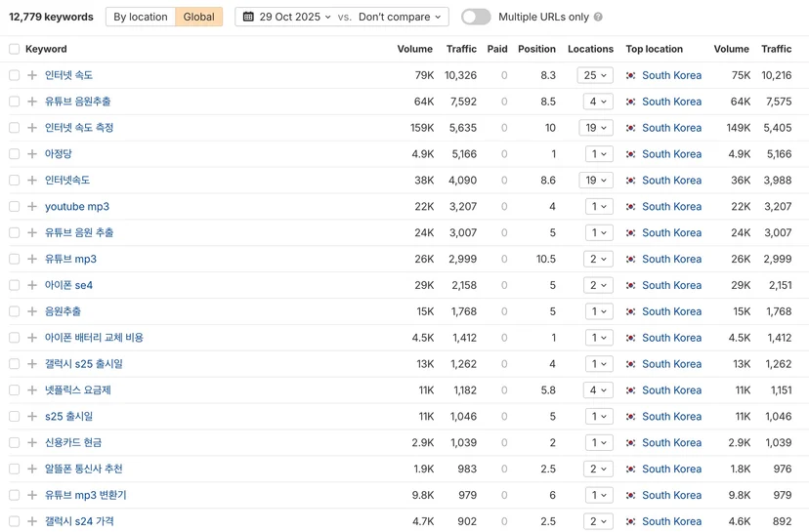Viewport: 809px width, 532px height.
Task: Expand the plus icon beside 아정당
Action: tap(32, 154)
